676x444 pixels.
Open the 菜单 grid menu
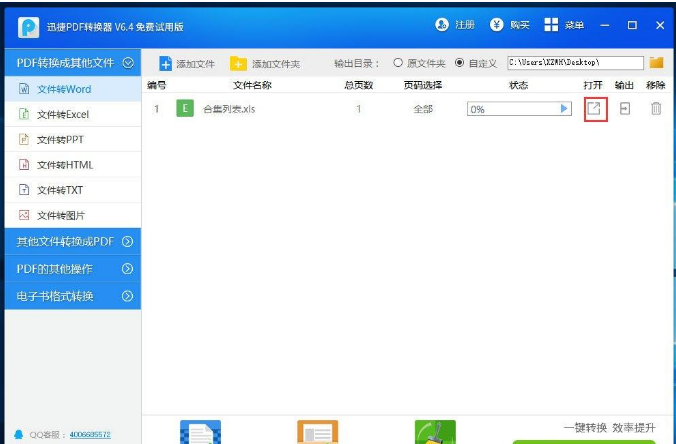(551, 25)
